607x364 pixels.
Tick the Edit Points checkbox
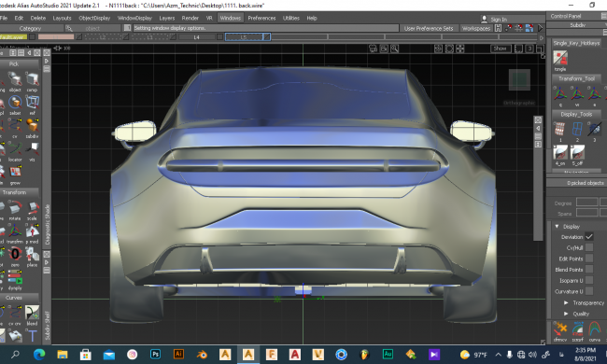tap(589, 259)
